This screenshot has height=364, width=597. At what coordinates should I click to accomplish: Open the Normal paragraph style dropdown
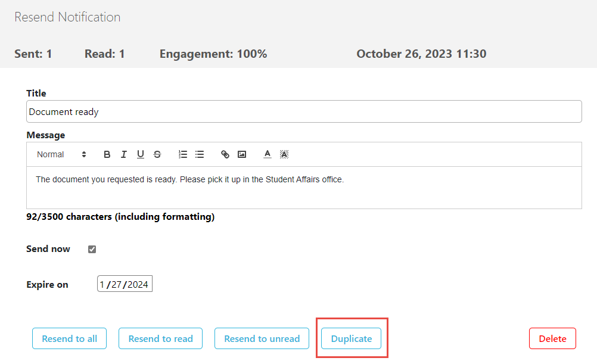pyautogui.click(x=61, y=154)
